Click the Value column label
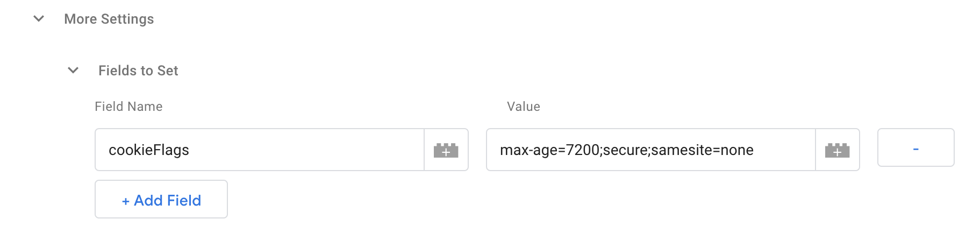980x247 pixels. coord(524,107)
